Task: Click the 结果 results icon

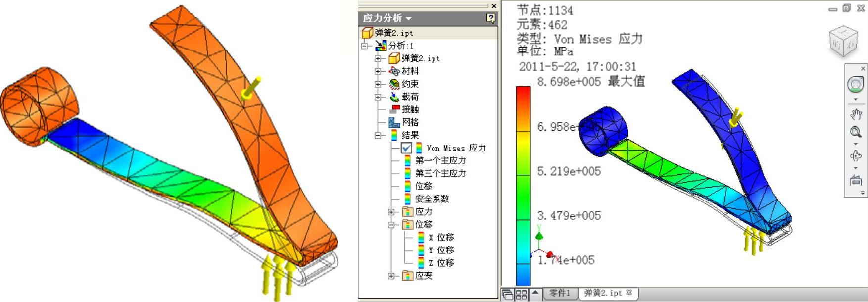Action: tap(394, 135)
